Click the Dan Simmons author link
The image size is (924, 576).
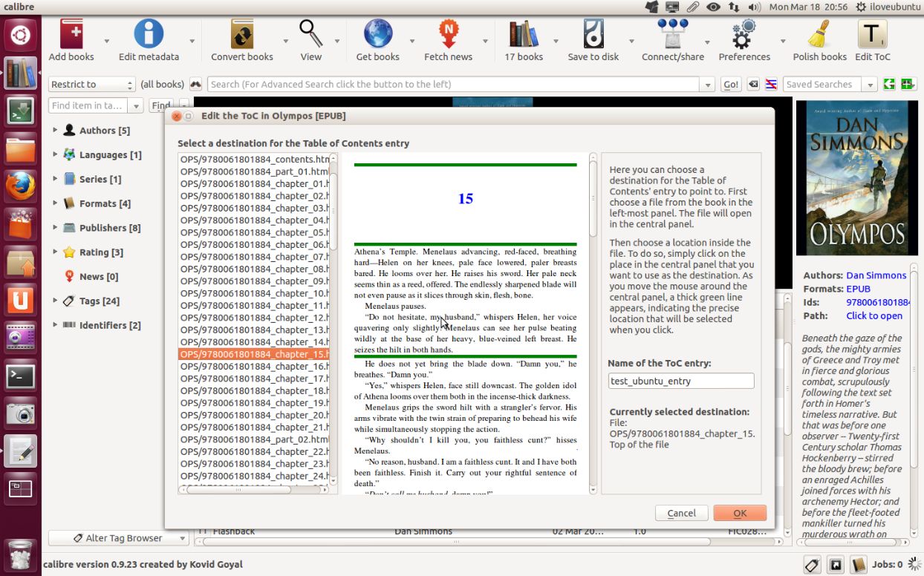(x=876, y=275)
